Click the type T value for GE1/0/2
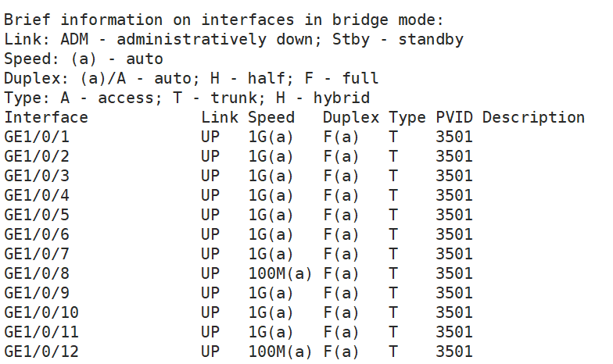613x364 pixels. coord(393,156)
